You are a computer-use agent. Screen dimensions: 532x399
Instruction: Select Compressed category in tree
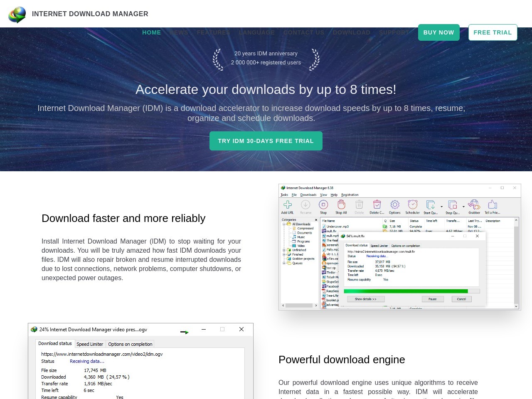pos(305,228)
